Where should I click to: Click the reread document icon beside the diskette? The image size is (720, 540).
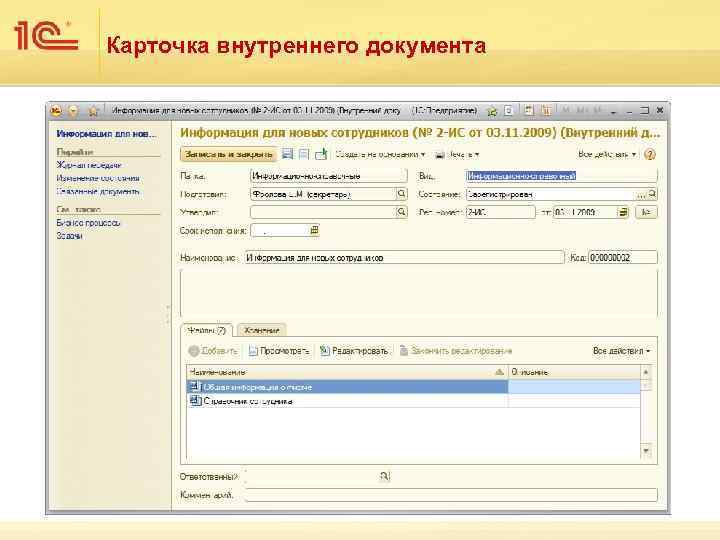(x=304, y=154)
